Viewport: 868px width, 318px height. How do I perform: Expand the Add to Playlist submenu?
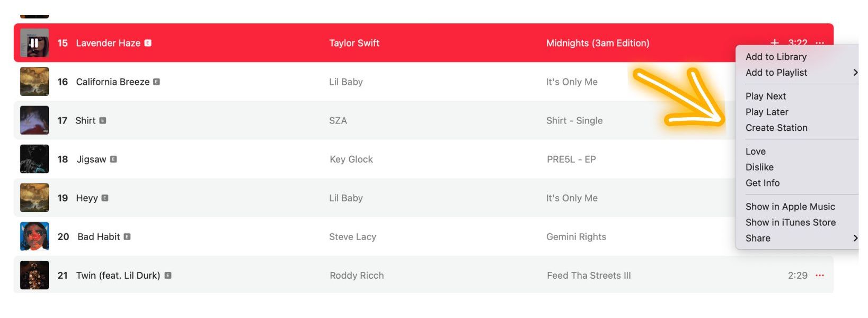[855, 73]
